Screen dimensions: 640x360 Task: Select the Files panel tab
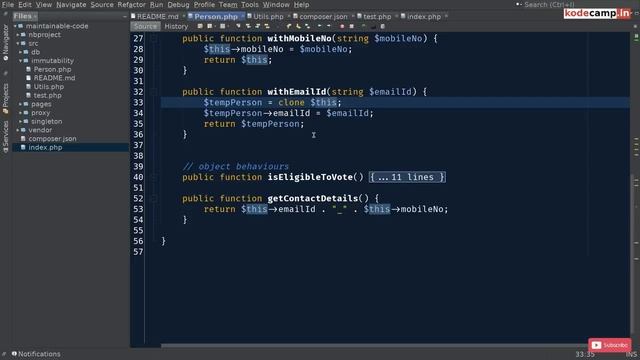tap(24, 16)
